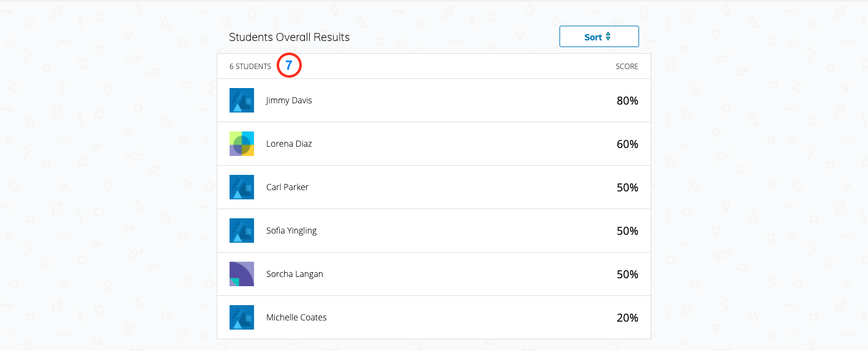The image size is (868, 351).
Task: Open Sorcha Langan's purple avatar
Action: click(241, 274)
